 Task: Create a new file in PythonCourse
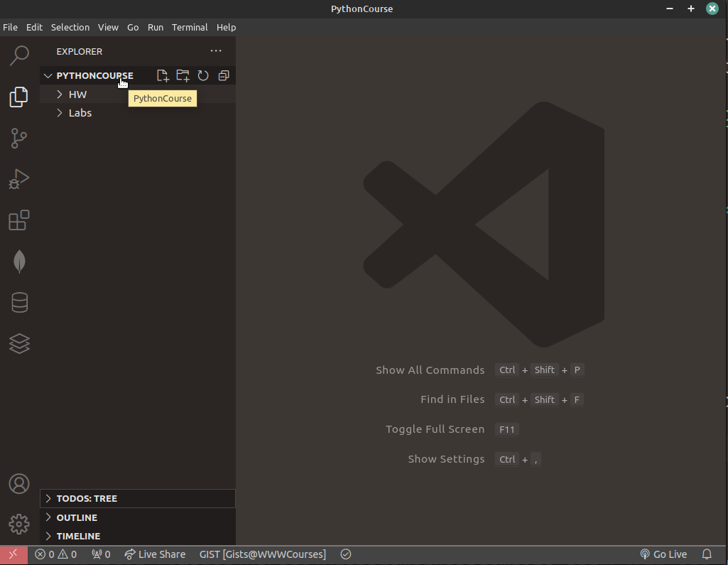(x=163, y=76)
